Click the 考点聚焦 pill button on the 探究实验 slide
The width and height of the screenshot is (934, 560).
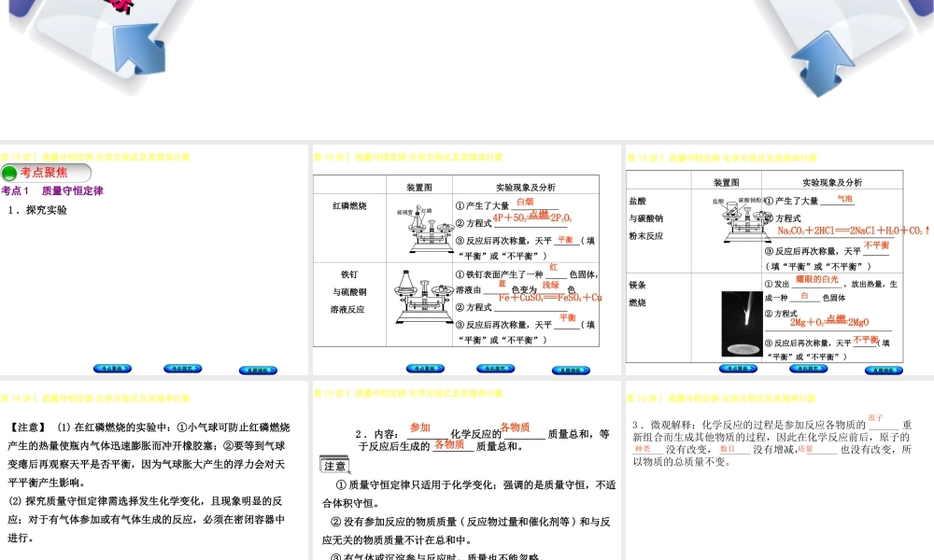click(x=112, y=369)
